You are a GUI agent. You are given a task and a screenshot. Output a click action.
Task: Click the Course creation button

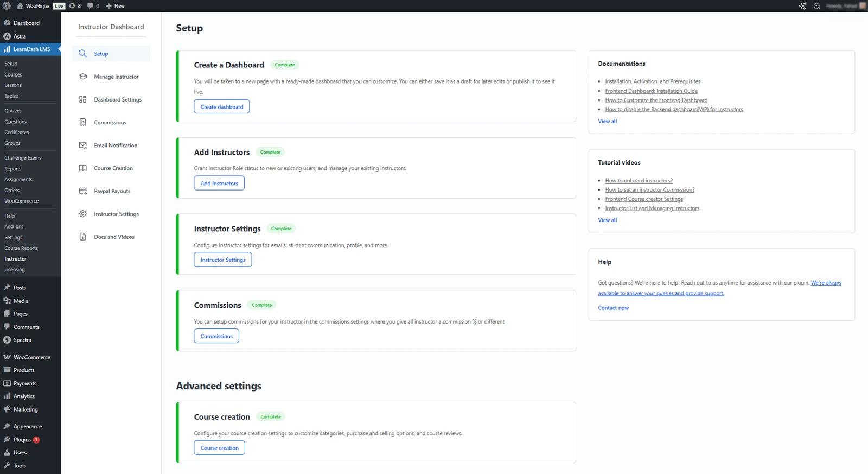[x=220, y=448]
